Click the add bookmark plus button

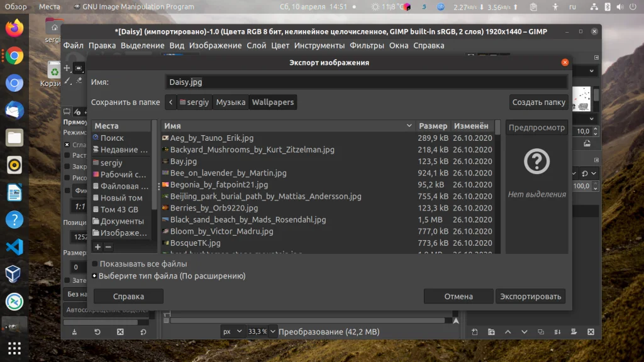click(x=97, y=247)
